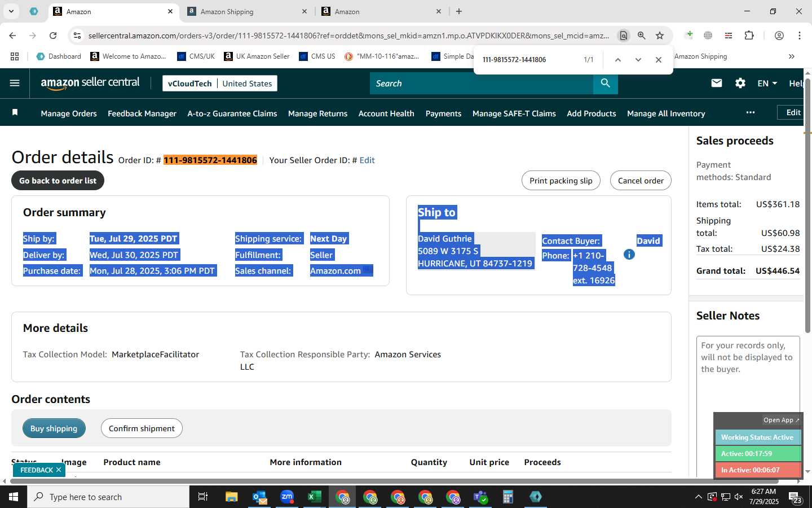Screen dimensions: 812x508
Task: Switch to the third Amazon tab
Action: point(381,11)
